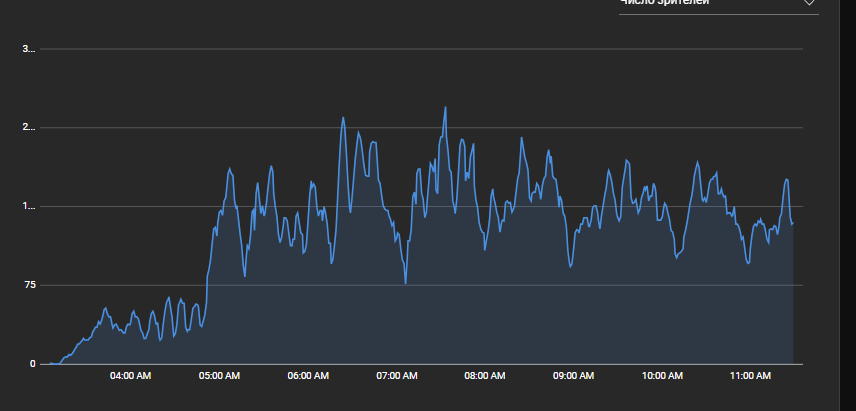856x411 pixels.
Task: Select the 10:00 AM time axis label
Action: pos(661,376)
